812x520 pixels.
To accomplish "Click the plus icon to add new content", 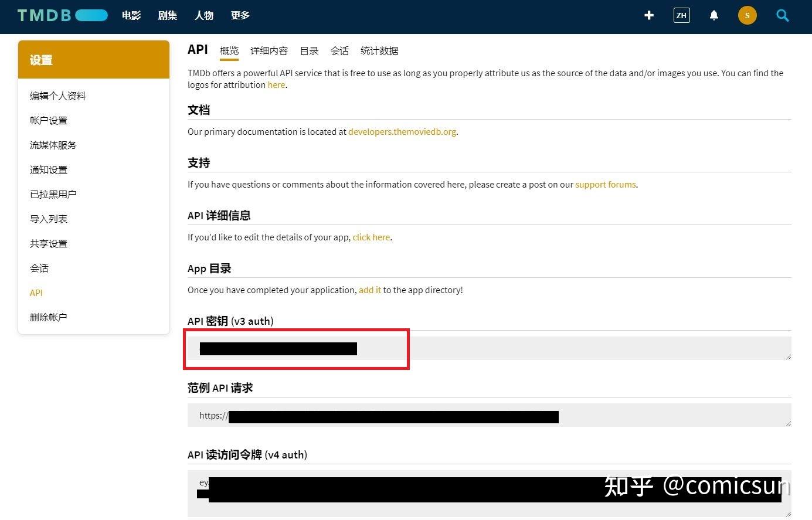I will tap(649, 16).
